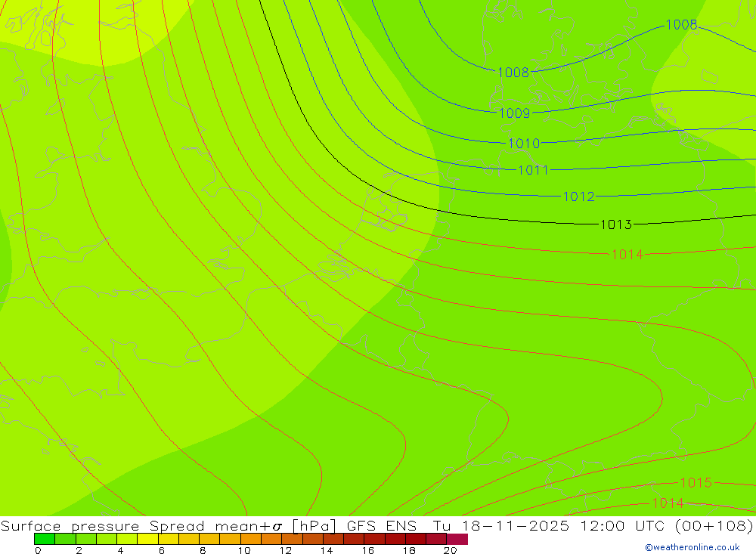Click the 1008 label directly above 1009
Image resolution: width=756 pixels, height=554 pixels.
click(x=513, y=73)
